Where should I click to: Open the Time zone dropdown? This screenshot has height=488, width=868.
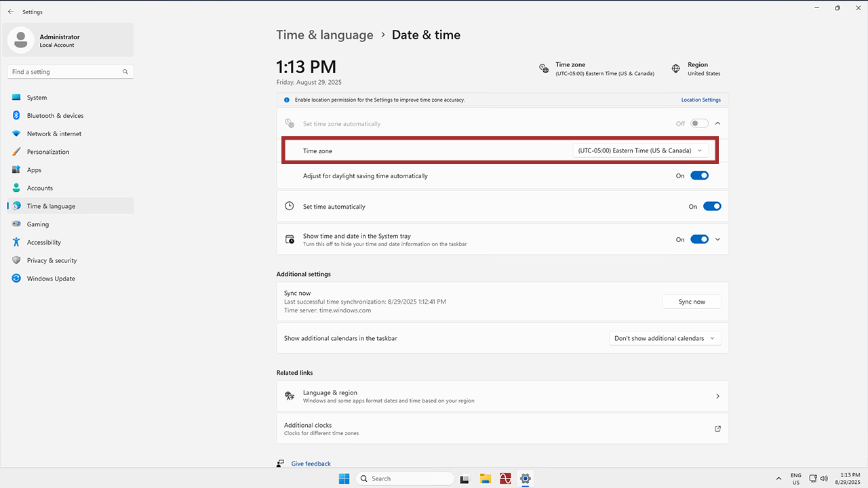639,150
